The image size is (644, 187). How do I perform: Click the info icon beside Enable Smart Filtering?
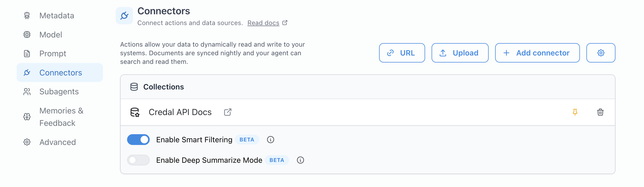270,140
